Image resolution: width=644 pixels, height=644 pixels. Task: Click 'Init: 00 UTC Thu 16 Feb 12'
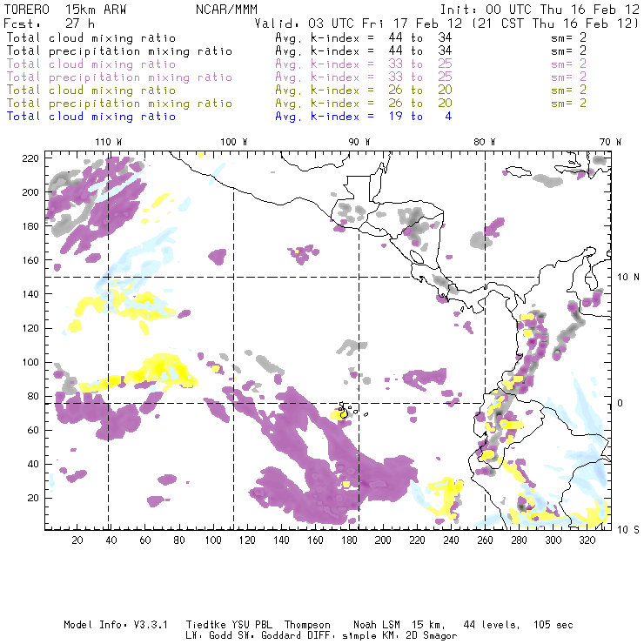540,10
